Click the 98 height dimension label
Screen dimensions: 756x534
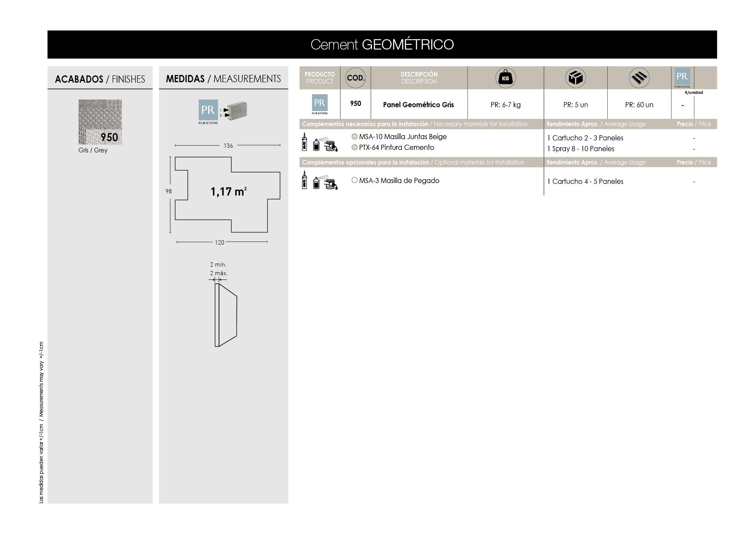[169, 191]
